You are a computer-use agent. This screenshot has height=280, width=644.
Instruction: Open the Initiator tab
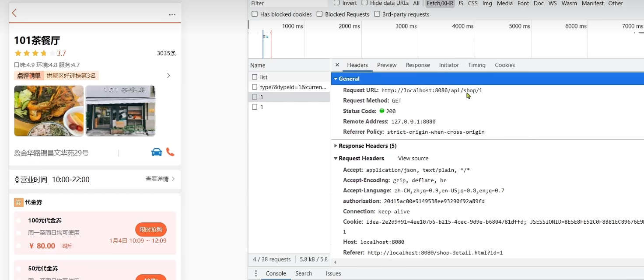pyautogui.click(x=449, y=65)
